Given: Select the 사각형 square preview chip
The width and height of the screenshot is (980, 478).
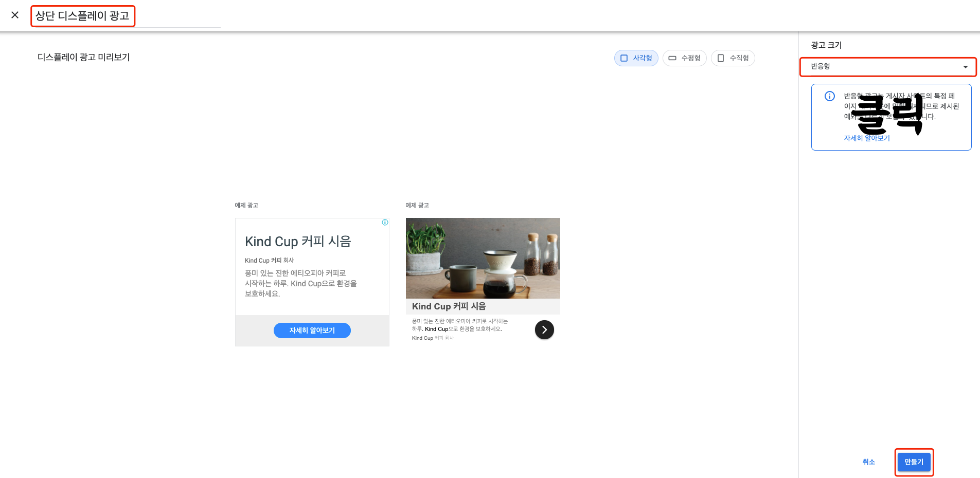Looking at the screenshot, I should [x=636, y=58].
